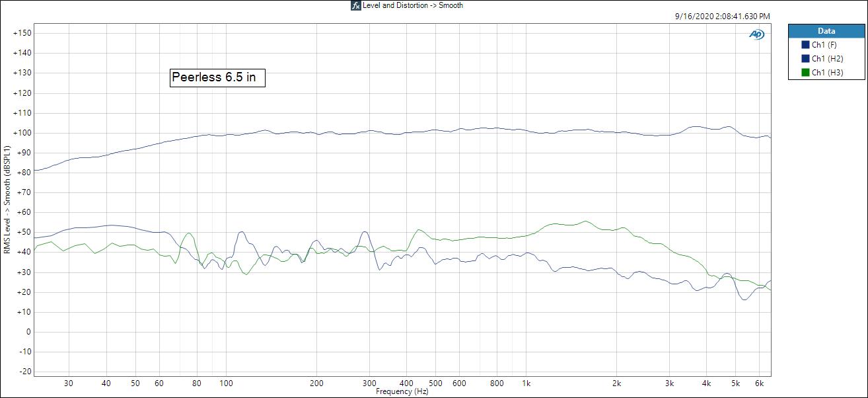Screen dimensions: 868x398
Task: Select the Ch1 (H3) legend label
Action: pyautogui.click(x=828, y=73)
